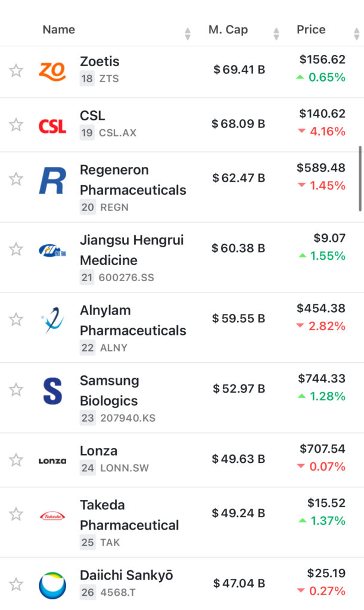Screen dimensions: 364x610
Task: Click the Alnylam Pharmaceuticals logo
Action: [52, 320]
